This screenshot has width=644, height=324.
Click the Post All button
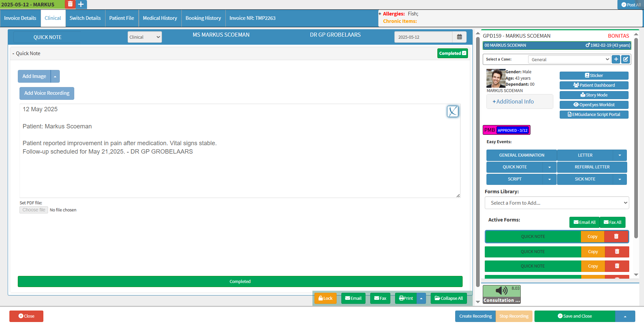pos(631,5)
